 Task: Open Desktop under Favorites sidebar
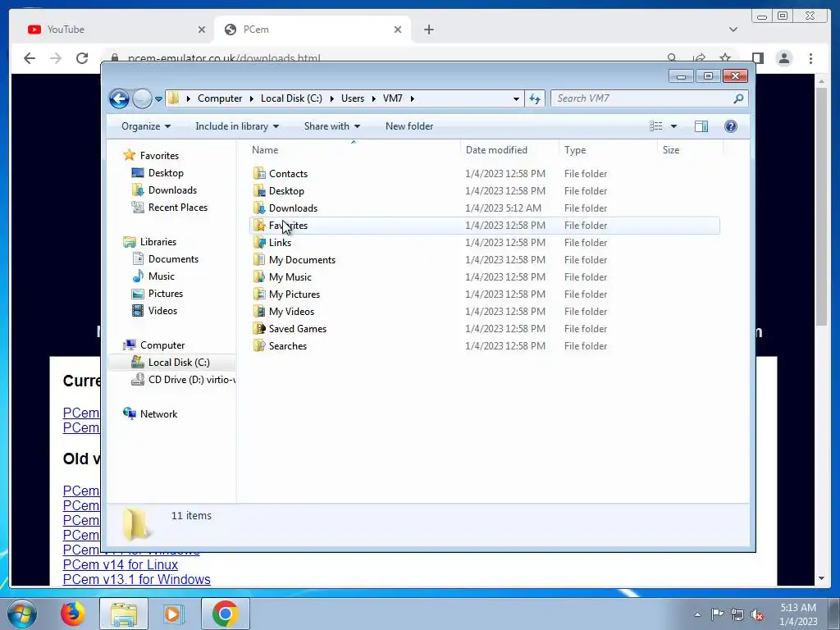[166, 173]
